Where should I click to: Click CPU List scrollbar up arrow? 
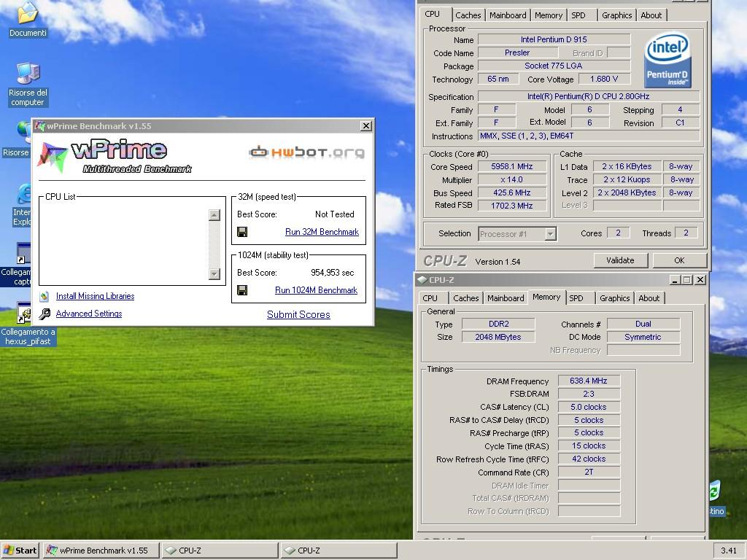(x=214, y=215)
